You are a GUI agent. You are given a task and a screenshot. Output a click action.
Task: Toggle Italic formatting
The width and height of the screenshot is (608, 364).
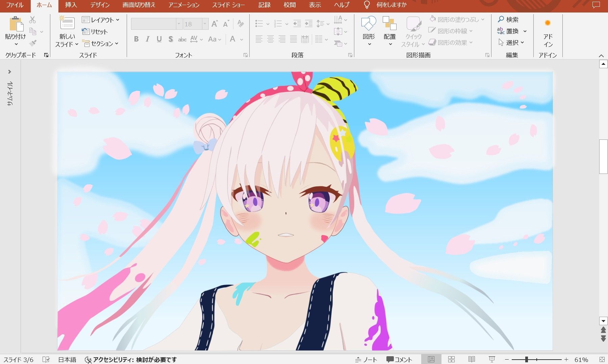pyautogui.click(x=148, y=39)
